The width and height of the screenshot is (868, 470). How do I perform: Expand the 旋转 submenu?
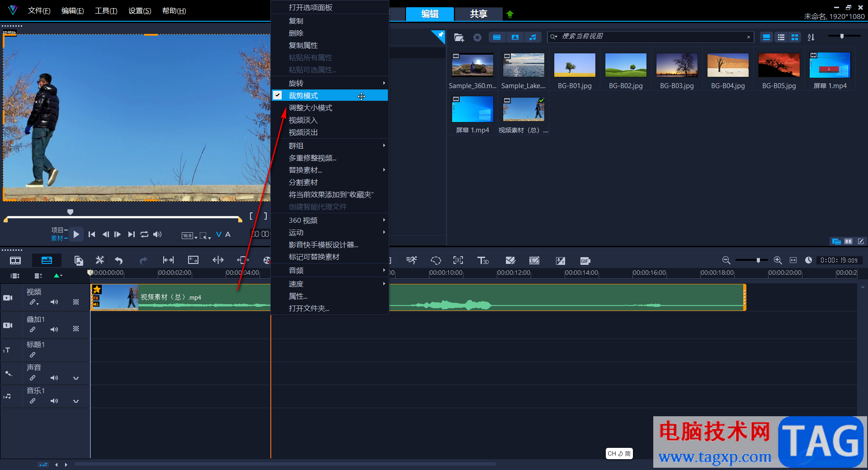pyautogui.click(x=330, y=83)
